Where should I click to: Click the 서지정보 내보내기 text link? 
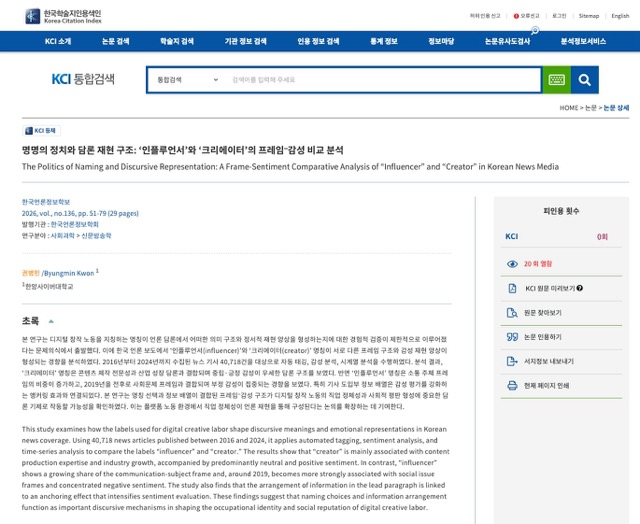tap(549, 361)
